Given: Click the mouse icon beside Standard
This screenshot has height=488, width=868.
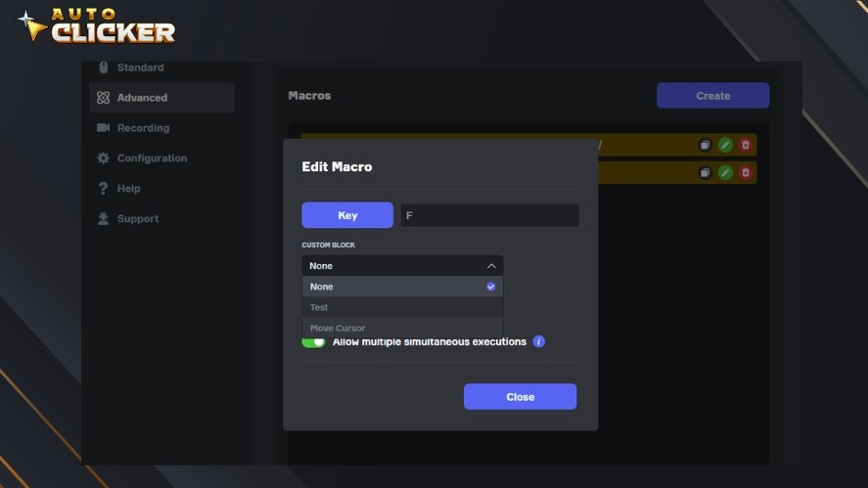Looking at the screenshot, I should tap(104, 67).
